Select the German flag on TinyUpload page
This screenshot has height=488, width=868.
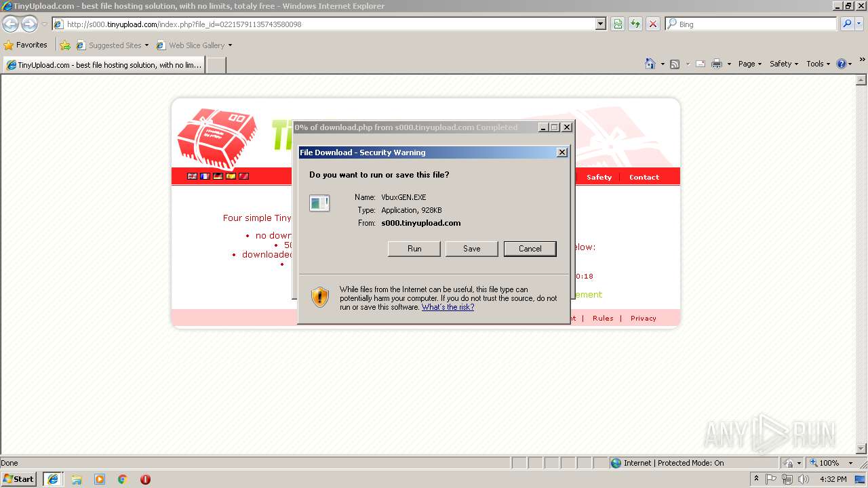[218, 176]
